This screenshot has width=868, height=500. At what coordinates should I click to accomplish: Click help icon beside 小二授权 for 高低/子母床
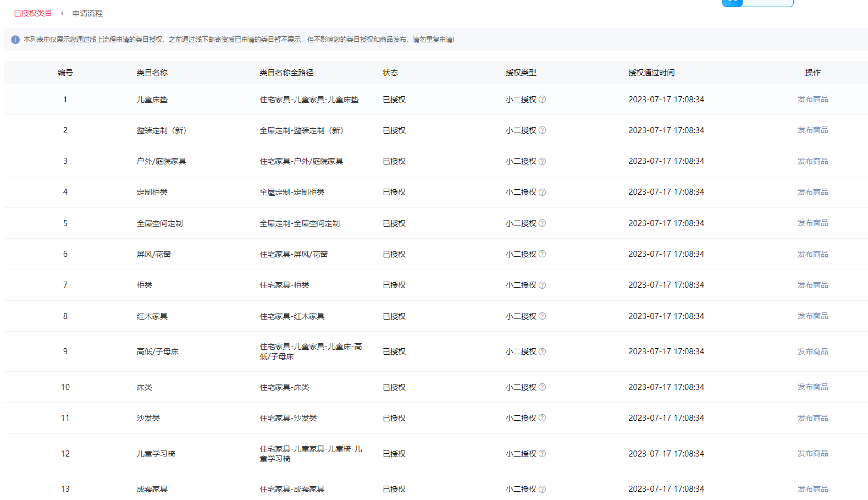[542, 351]
